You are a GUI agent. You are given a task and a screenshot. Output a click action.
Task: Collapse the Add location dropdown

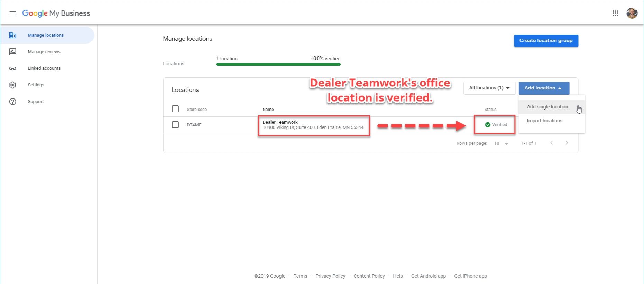tap(544, 88)
